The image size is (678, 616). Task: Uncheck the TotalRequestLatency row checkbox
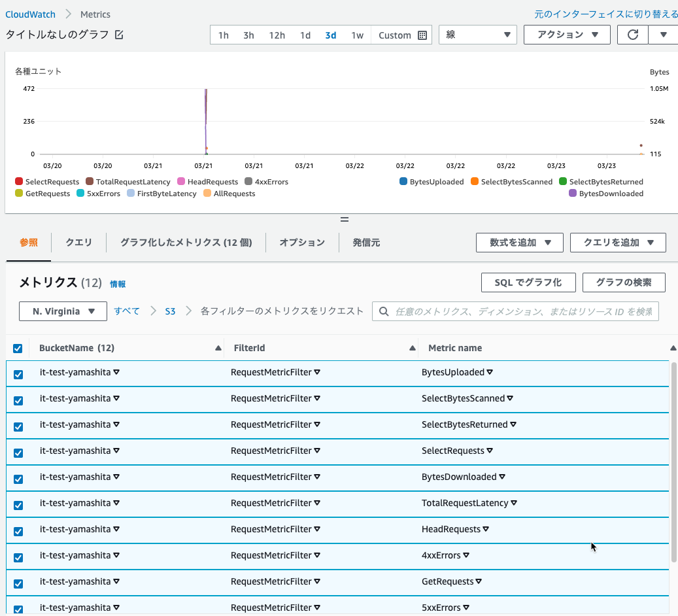click(x=18, y=505)
